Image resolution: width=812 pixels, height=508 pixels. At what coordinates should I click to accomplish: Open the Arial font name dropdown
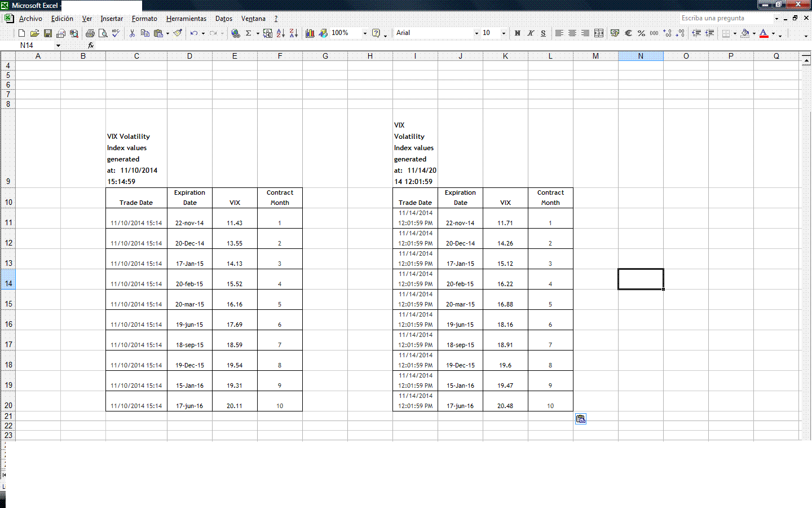[x=476, y=33]
